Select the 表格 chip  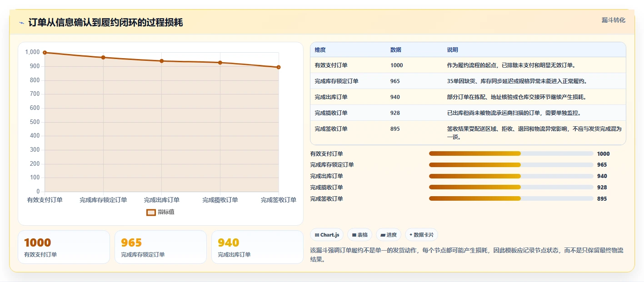pyautogui.click(x=359, y=235)
